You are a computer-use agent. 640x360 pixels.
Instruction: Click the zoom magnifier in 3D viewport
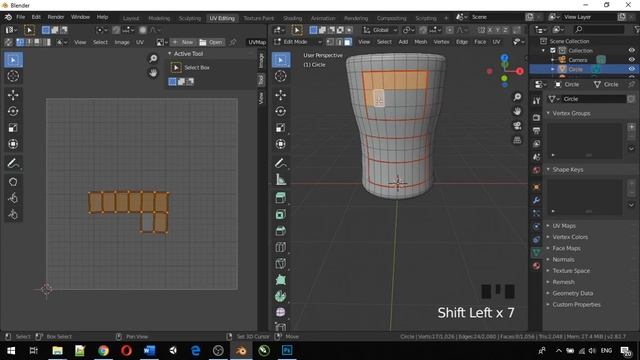pos(517,97)
